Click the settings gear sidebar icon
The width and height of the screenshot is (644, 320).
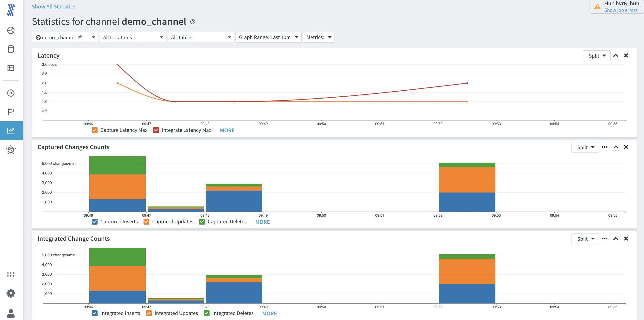coord(11,293)
